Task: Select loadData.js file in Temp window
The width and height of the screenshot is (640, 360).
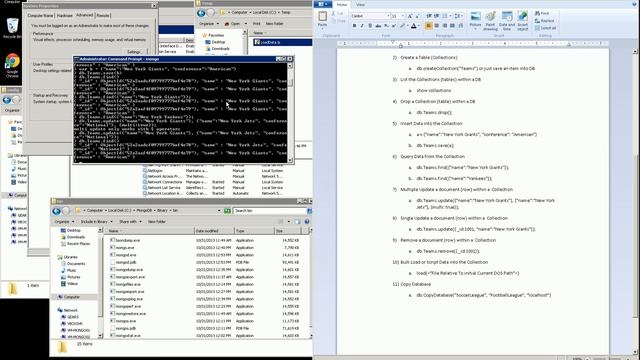Action: [x=282, y=42]
